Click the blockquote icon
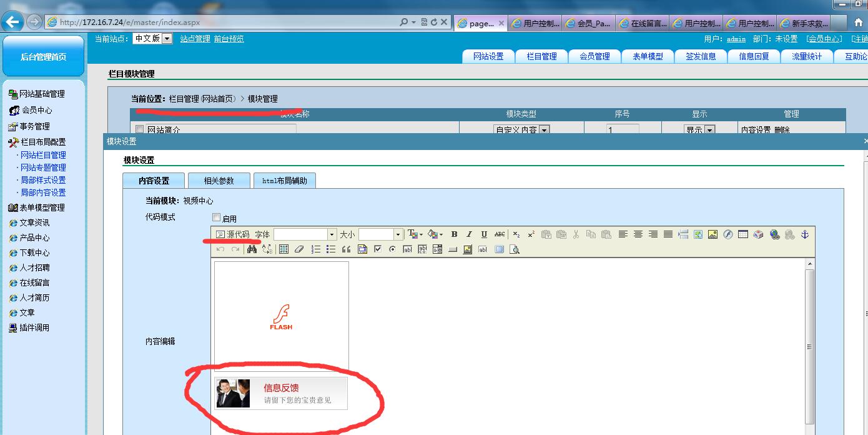 (347, 249)
